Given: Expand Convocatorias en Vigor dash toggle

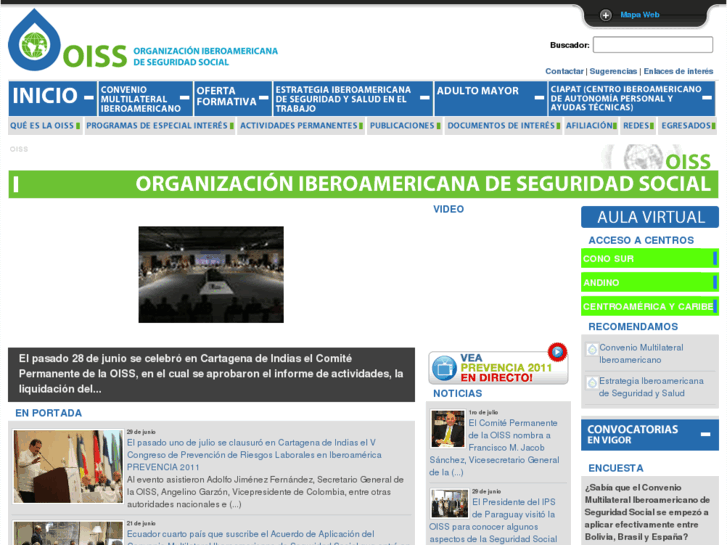Looking at the screenshot, I should 705,434.
